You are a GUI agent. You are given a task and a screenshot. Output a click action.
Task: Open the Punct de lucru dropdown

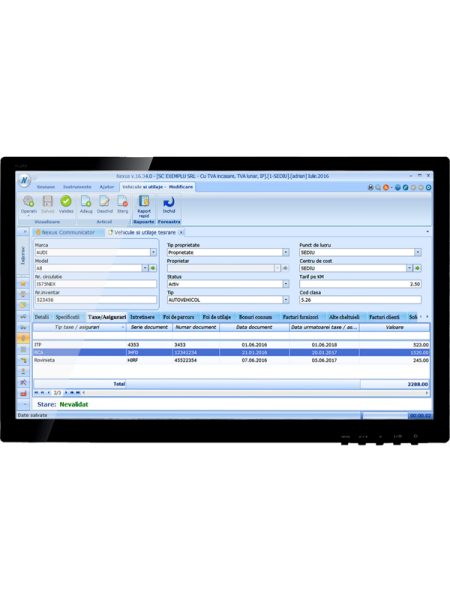(x=418, y=253)
